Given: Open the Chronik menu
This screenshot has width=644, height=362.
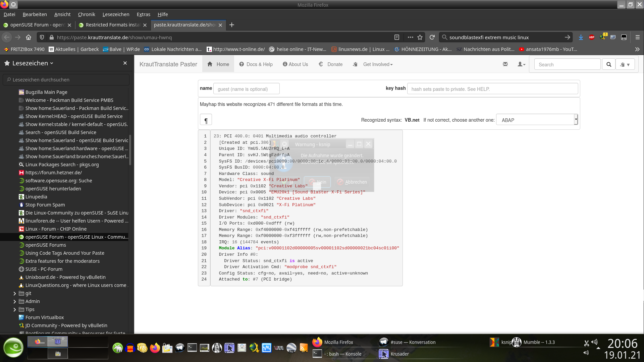Looking at the screenshot, I should coord(87,14).
